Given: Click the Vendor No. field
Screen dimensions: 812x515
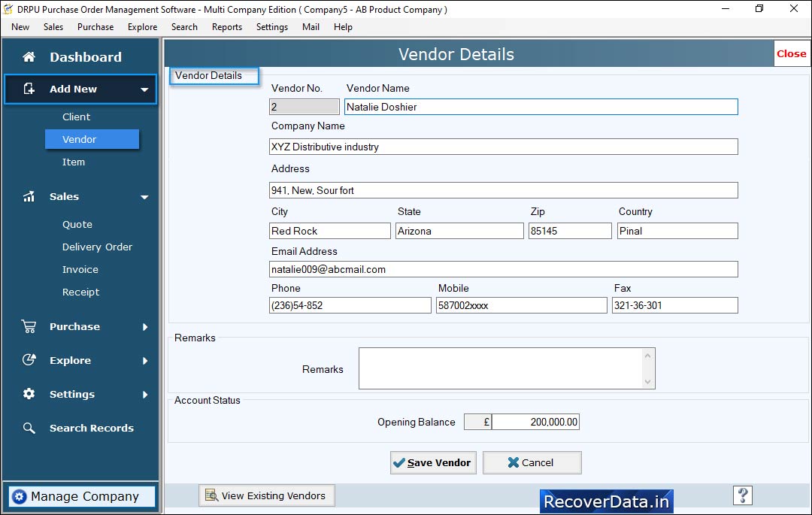Looking at the screenshot, I should (x=304, y=107).
